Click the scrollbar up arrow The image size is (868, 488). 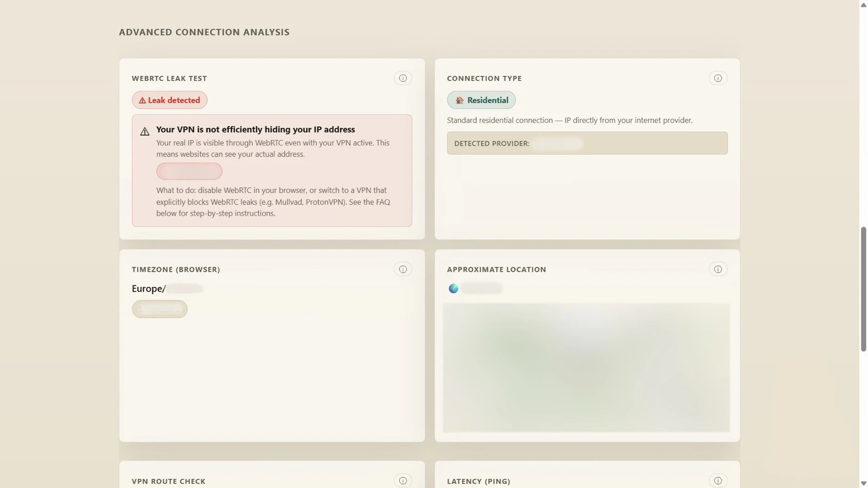863,4
